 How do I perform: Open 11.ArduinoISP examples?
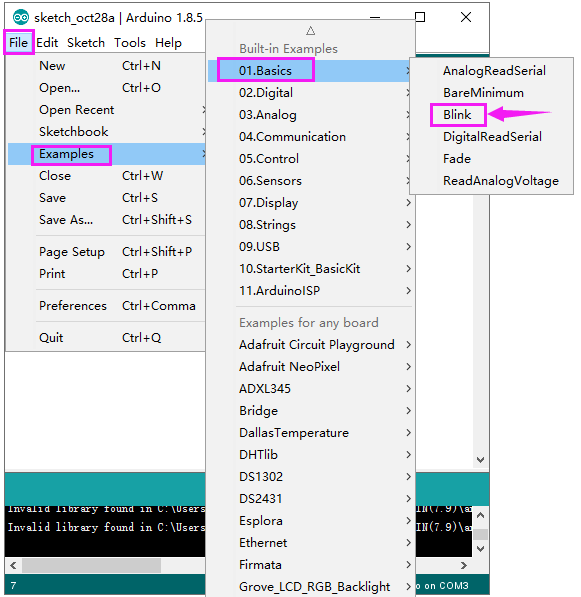coord(310,291)
